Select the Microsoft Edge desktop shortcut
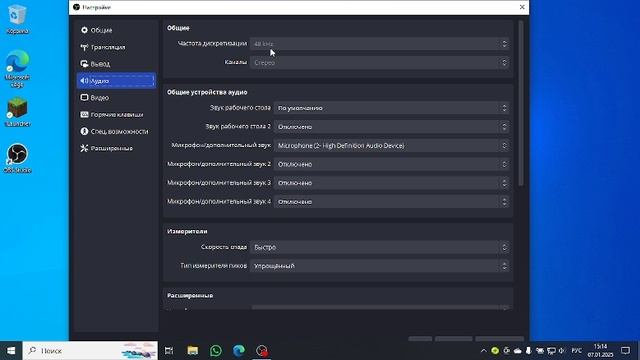The width and height of the screenshot is (640, 360). [x=17, y=69]
